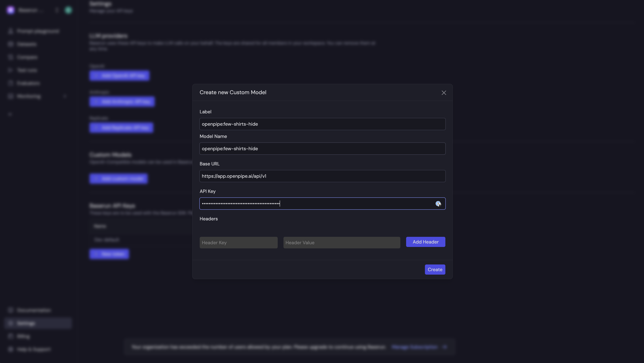The width and height of the screenshot is (644, 363).
Task: Click the Create button in the dialog
Action: [435, 269]
